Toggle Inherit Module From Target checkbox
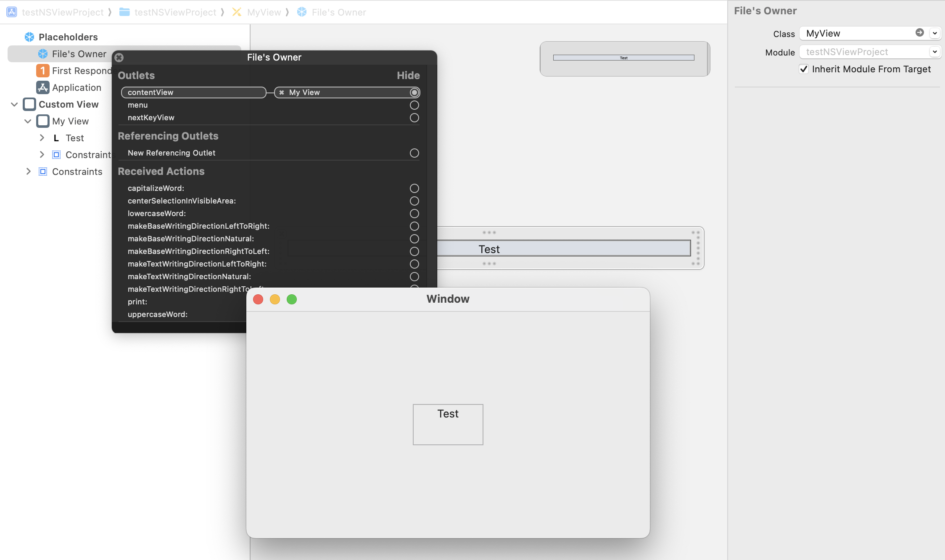This screenshot has height=560, width=945. pos(804,69)
